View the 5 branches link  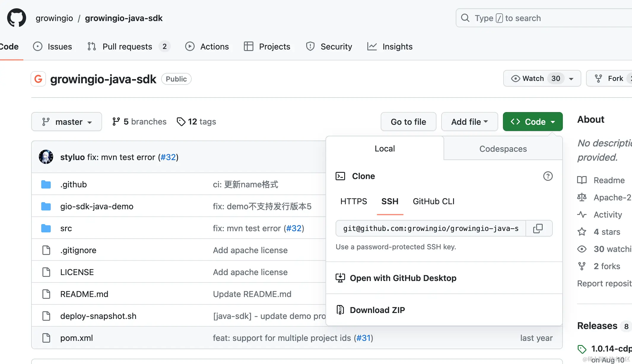pos(139,122)
